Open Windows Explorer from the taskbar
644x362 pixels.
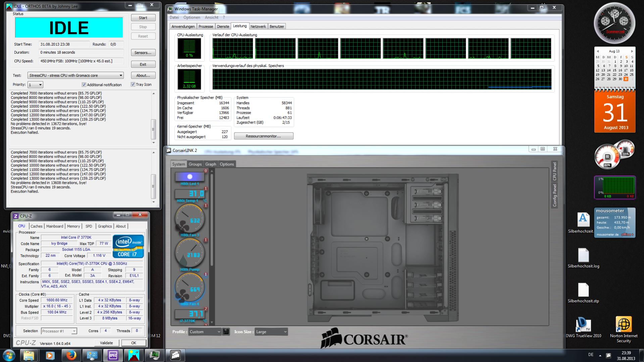coord(29,355)
